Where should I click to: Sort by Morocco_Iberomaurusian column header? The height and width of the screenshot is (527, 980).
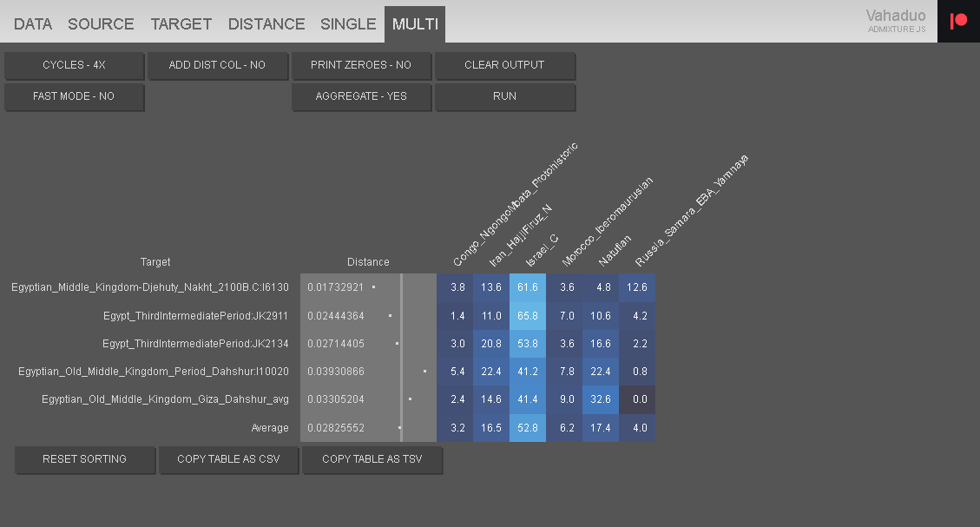click(606, 222)
